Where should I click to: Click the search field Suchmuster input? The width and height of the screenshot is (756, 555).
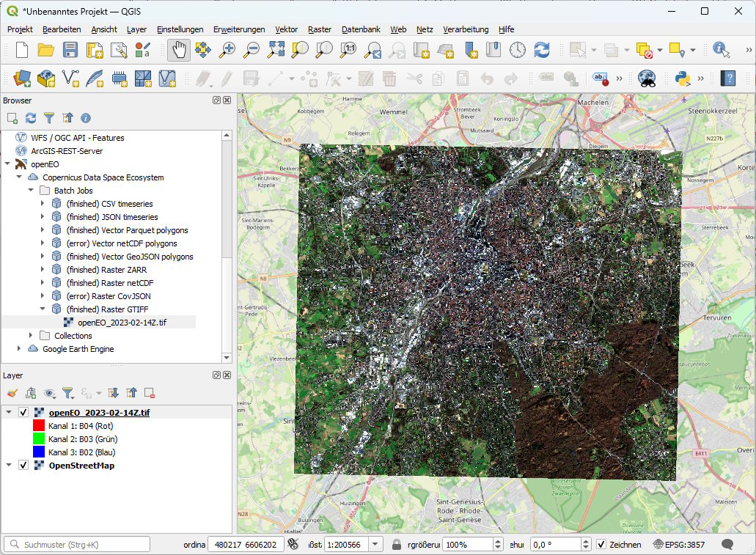tap(76, 544)
